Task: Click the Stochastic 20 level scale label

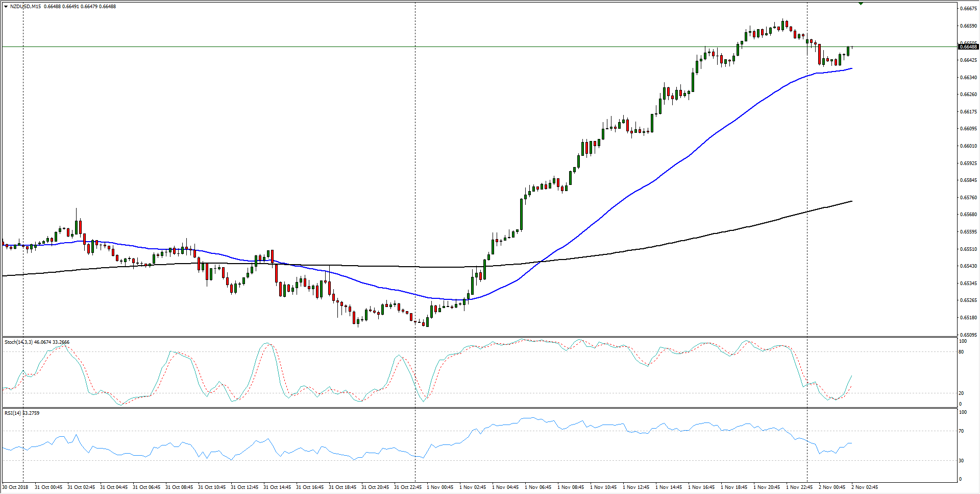Action: coord(961,393)
